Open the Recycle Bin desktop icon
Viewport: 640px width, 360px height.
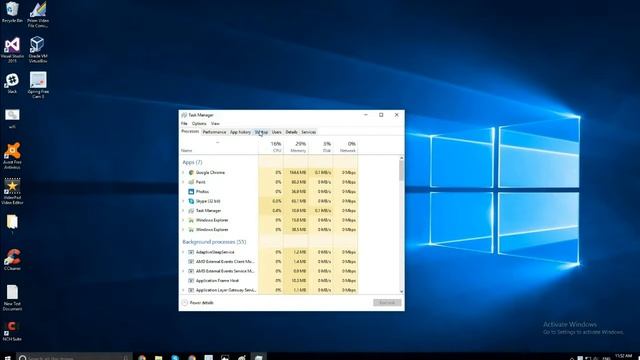tap(12, 12)
